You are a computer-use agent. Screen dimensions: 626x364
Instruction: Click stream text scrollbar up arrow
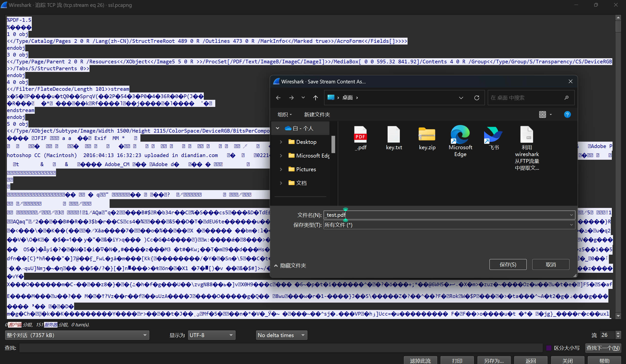[618, 18]
